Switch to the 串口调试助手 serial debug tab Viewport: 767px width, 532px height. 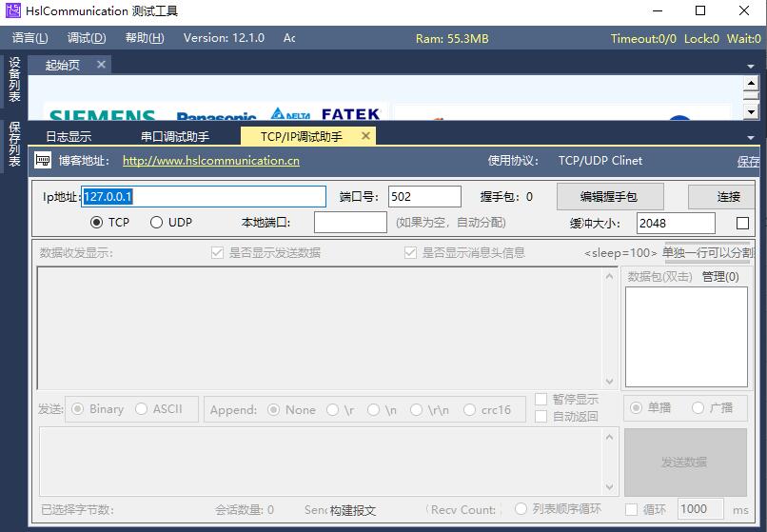[x=175, y=137]
